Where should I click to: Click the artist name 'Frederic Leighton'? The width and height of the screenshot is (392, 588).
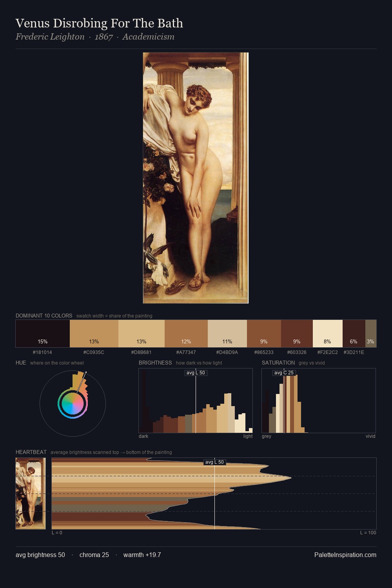pos(50,37)
